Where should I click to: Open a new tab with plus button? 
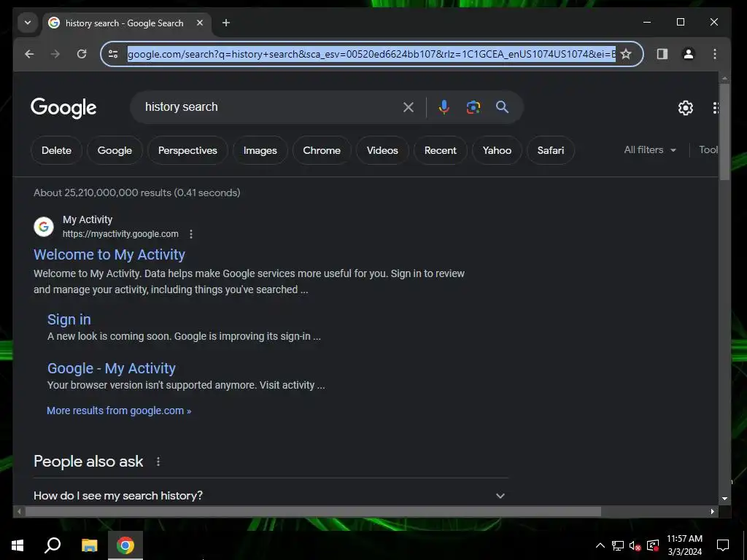[226, 23]
